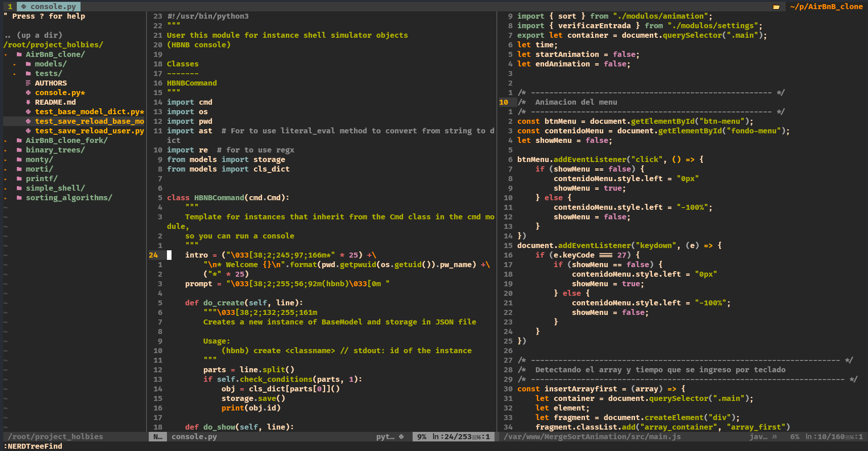The image size is (868, 451).
Task: Click the simple_shell/ folder icon
Action: [x=19, y=188]
